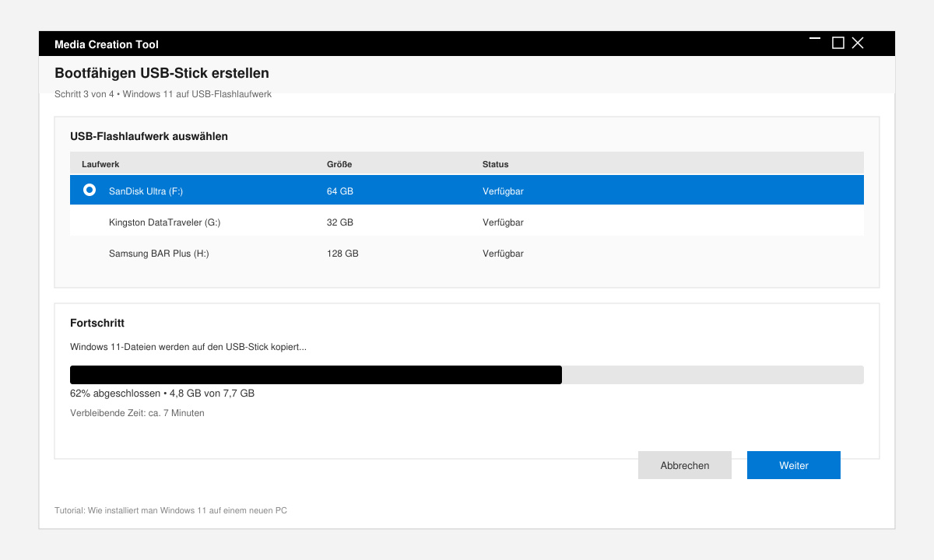
Task: Click the Schritt 3 von 4 subtitle
Action: pyautogui.click(x=163, y=94)
